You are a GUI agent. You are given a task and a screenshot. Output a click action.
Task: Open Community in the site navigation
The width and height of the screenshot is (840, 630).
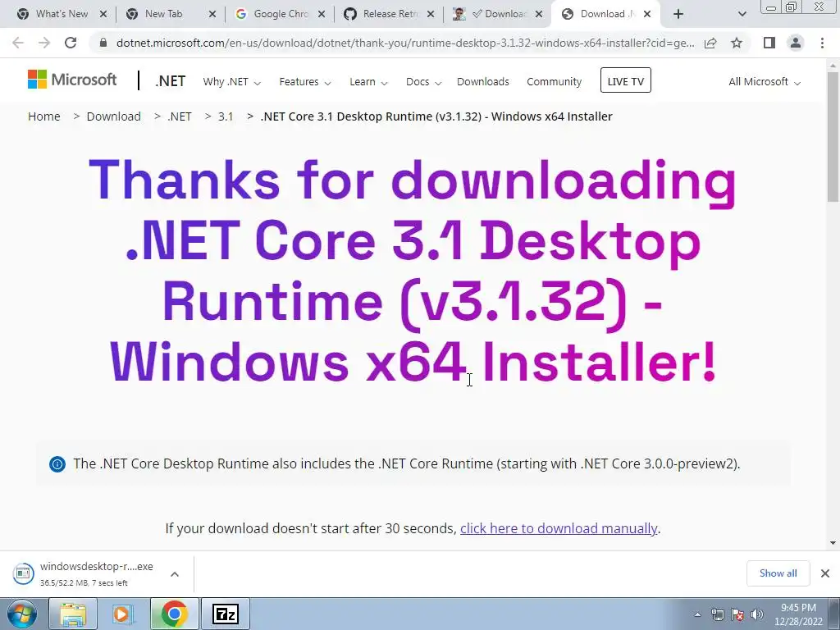pos(554,82)
